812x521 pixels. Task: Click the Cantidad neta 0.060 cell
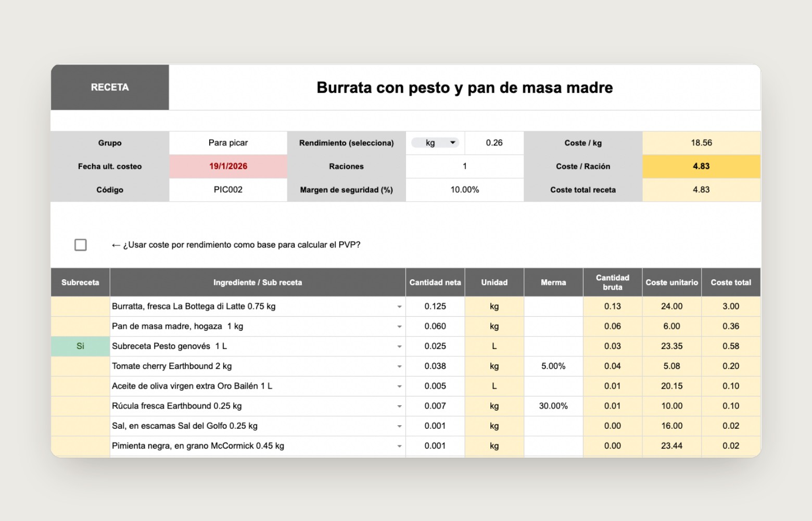pyautogui.click(x=435, y=326)
